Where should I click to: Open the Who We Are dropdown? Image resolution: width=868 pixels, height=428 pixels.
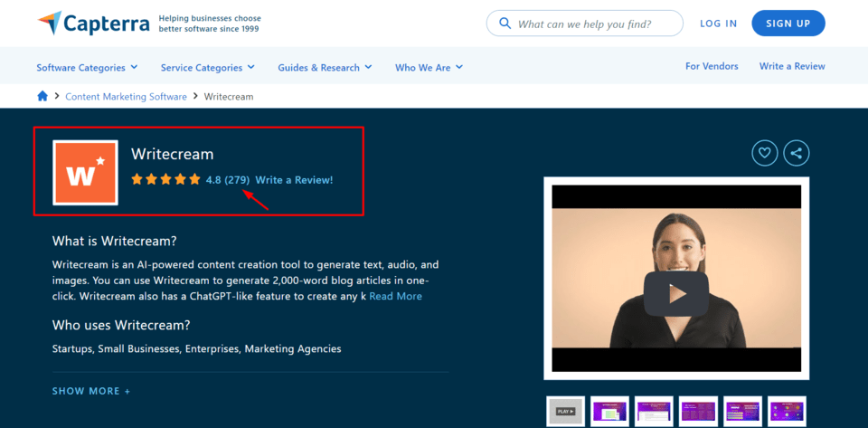click(429, 67)
